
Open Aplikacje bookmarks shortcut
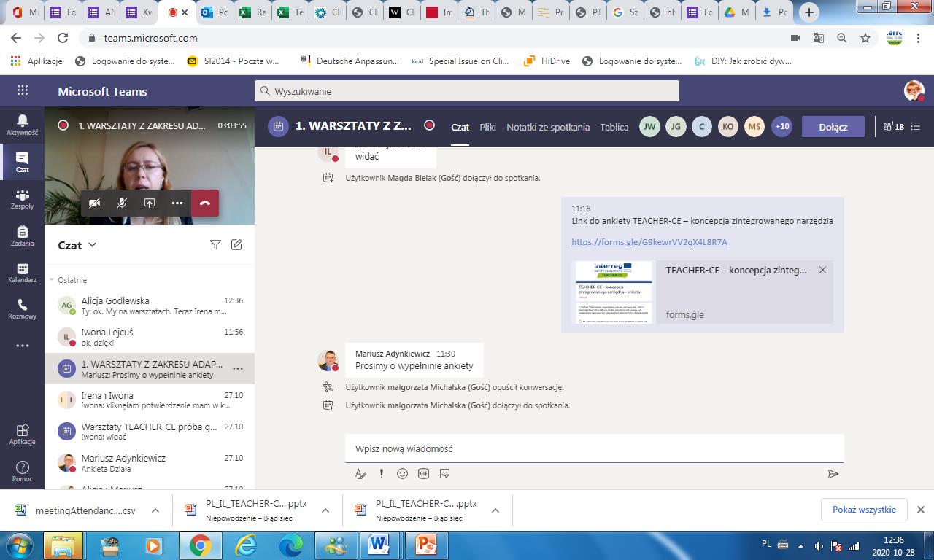(x=37, y=61)
